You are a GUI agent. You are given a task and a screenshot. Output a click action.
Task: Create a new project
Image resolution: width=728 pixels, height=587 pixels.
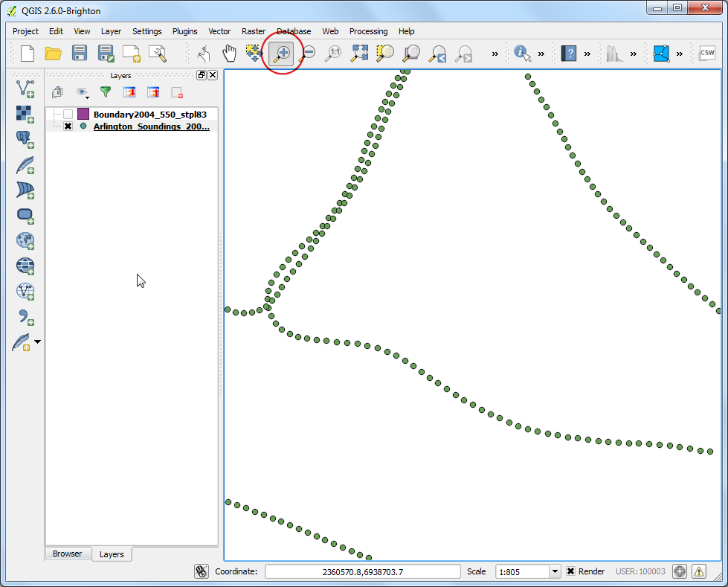tap(28, 54)
